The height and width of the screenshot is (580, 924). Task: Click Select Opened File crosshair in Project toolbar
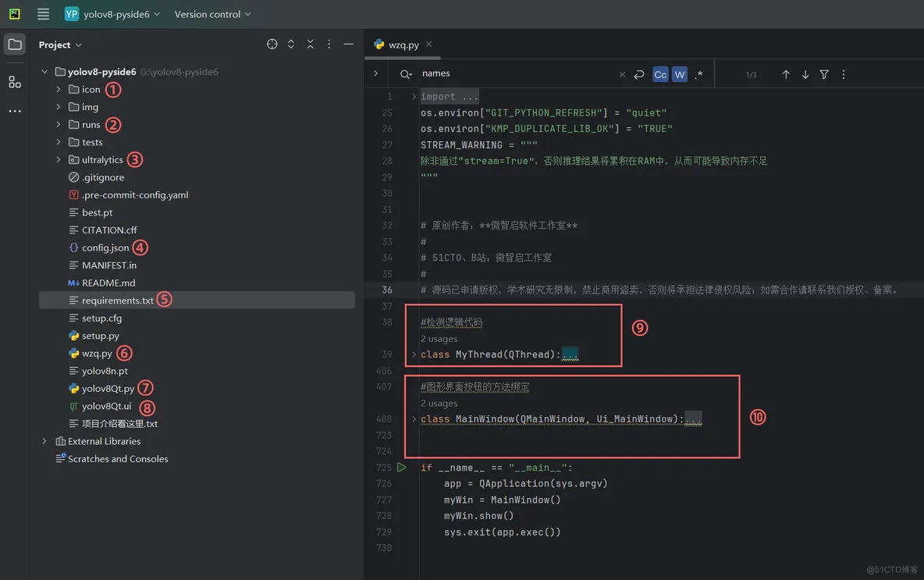coord(272,44)
